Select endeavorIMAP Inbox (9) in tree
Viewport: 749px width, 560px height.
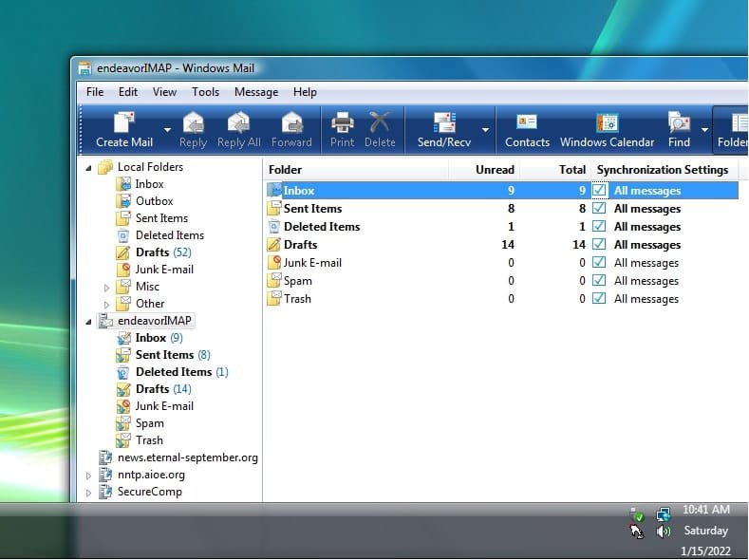150,338
